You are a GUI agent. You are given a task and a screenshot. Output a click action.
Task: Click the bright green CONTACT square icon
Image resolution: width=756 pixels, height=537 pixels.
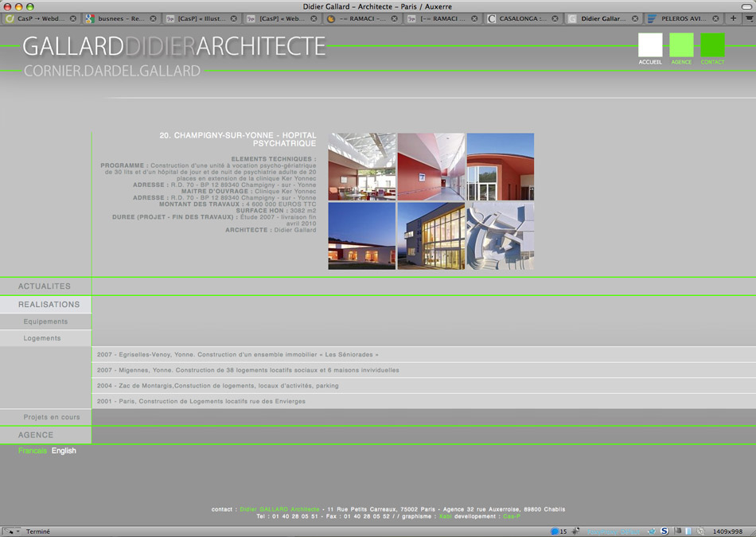point(712,45)
